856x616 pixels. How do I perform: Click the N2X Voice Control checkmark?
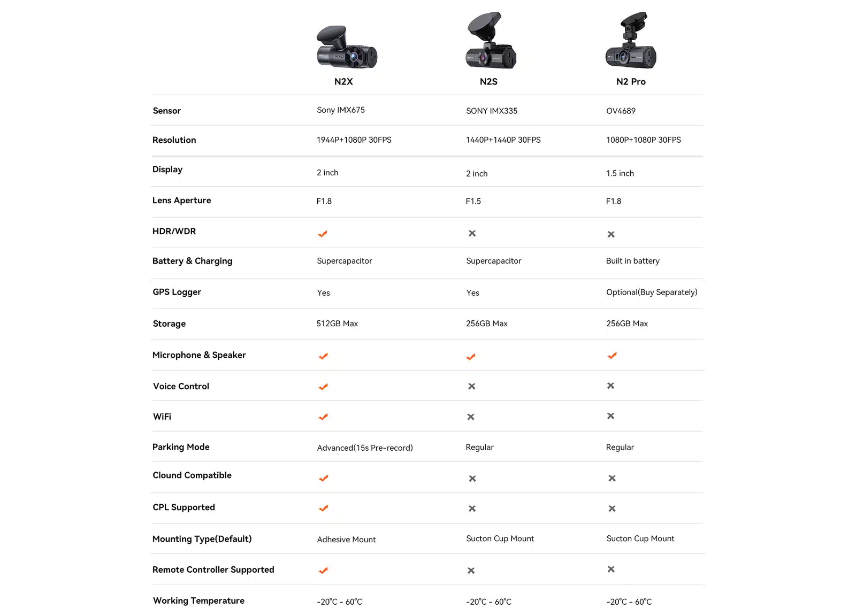point(323,387)
